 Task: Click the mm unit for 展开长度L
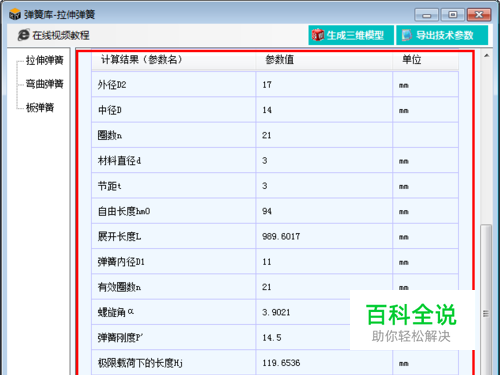point(404,237)
